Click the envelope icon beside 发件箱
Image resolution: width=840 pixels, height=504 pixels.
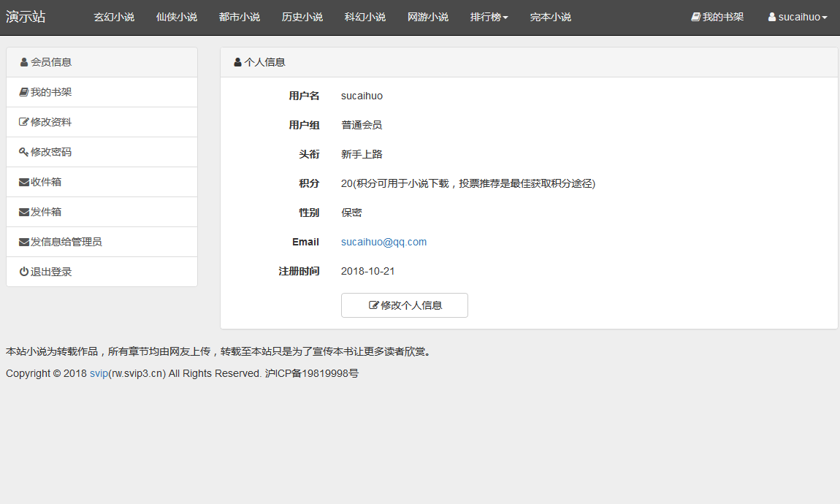pos(24,213)
